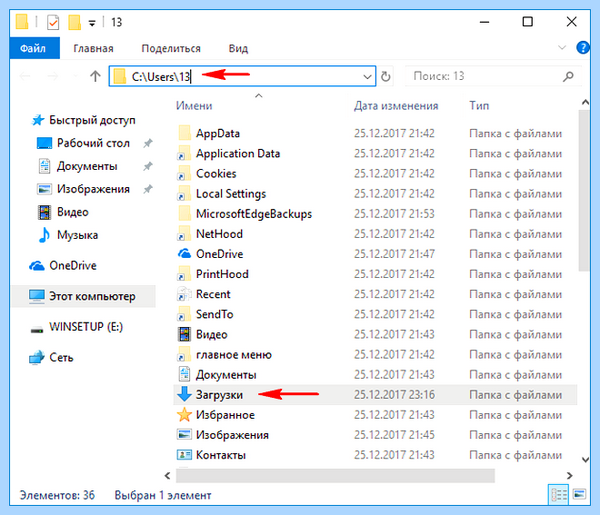Click the Recent folder icon
This screenshot has width=600, height=515.
184,294
